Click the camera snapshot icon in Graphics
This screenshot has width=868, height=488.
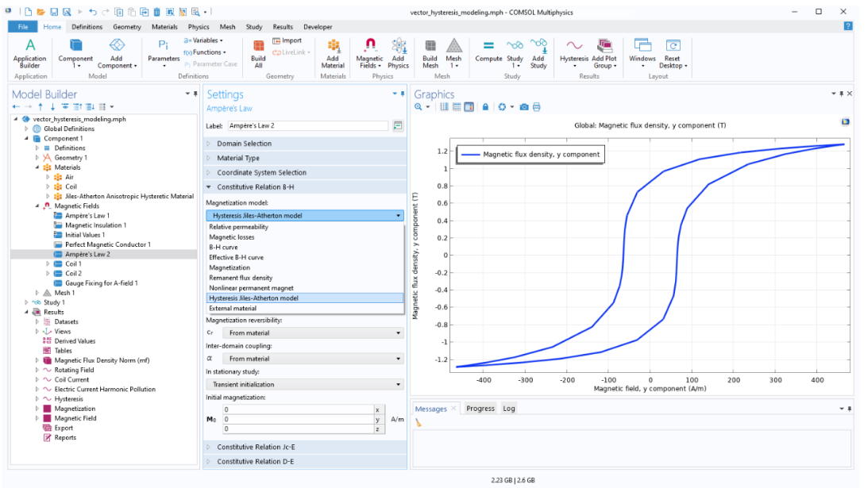tap(523, 107)
